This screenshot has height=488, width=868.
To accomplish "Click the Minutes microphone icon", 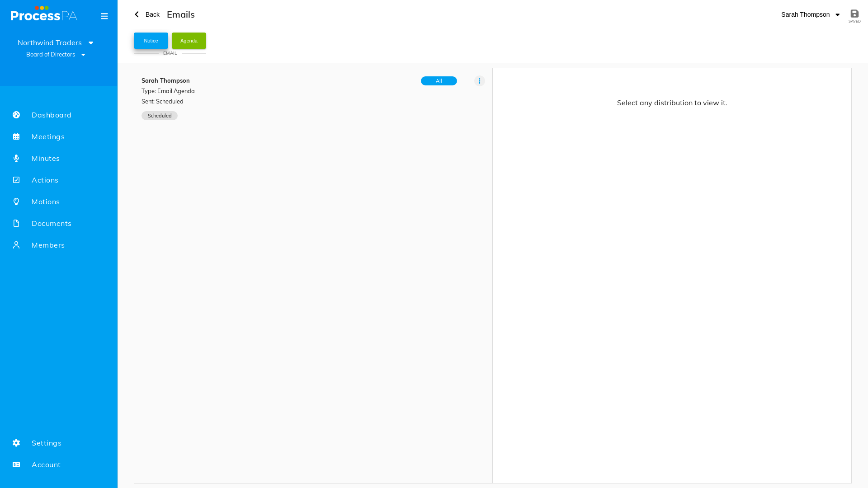I will [16, 158].
